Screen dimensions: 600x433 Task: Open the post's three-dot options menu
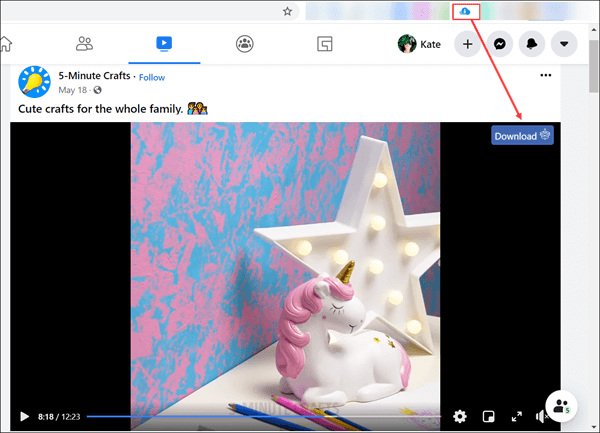tap(545, 76)
